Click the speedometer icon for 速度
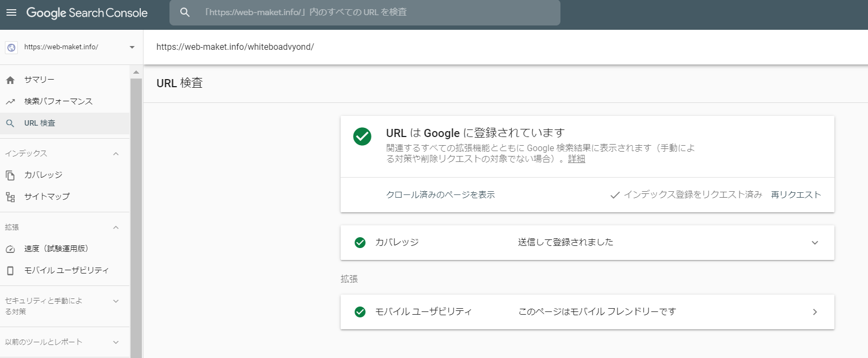This screenshot has height=358, width=868. pos(10,249)
